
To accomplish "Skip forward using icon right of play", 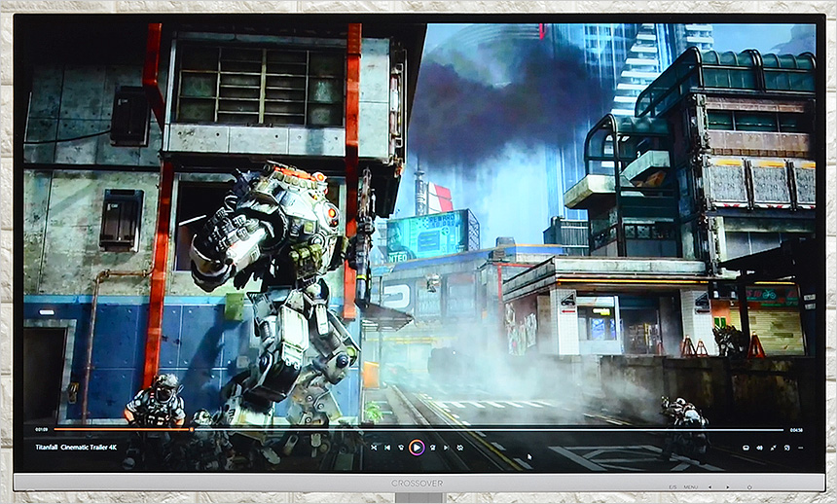I will click(432, 448).
